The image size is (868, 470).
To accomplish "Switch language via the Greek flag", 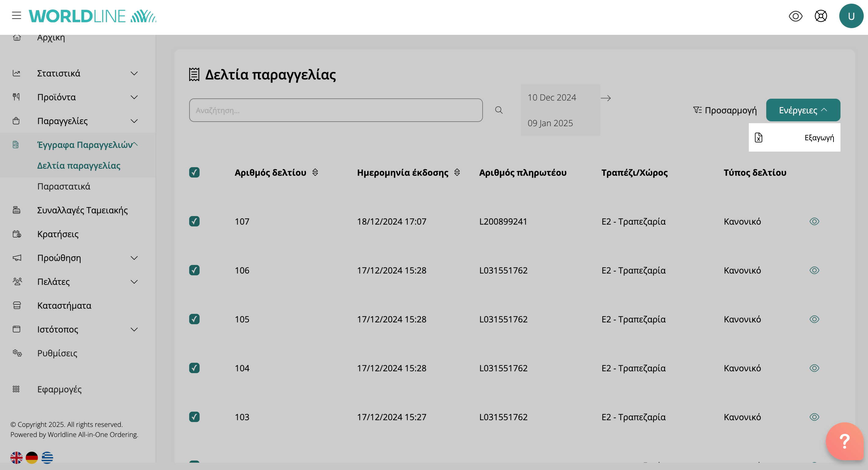I will pyautogui.click(x=47, y=457).
